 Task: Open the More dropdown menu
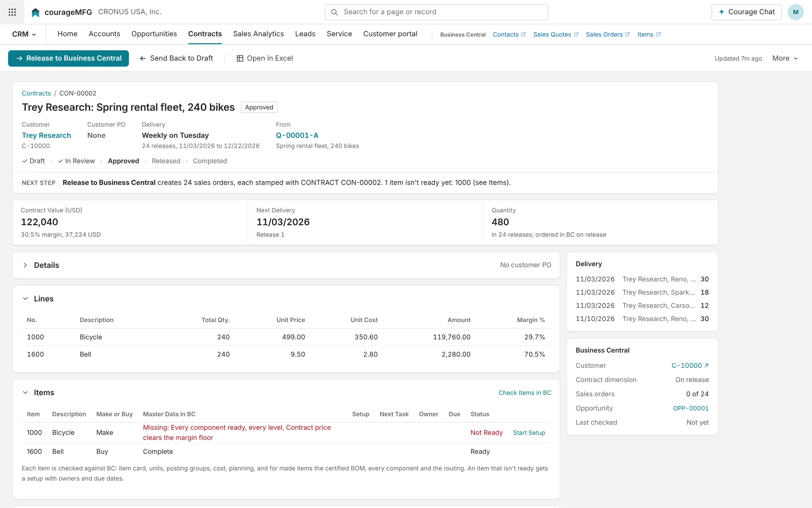tap(785, 58)
